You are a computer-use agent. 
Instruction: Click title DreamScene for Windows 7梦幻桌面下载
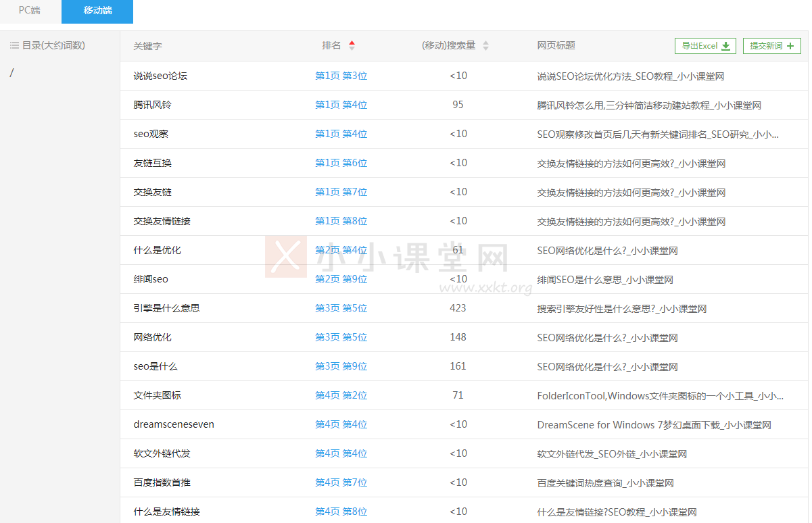(x=654, y=426)
